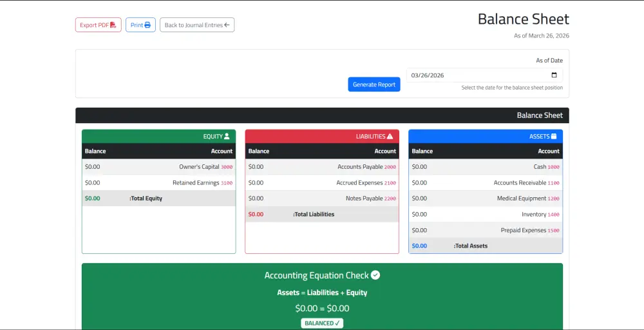Select the Medical Equipment row
Viewport: 644px width, 330px height.
pyautogui.click(x=486, y=199)
